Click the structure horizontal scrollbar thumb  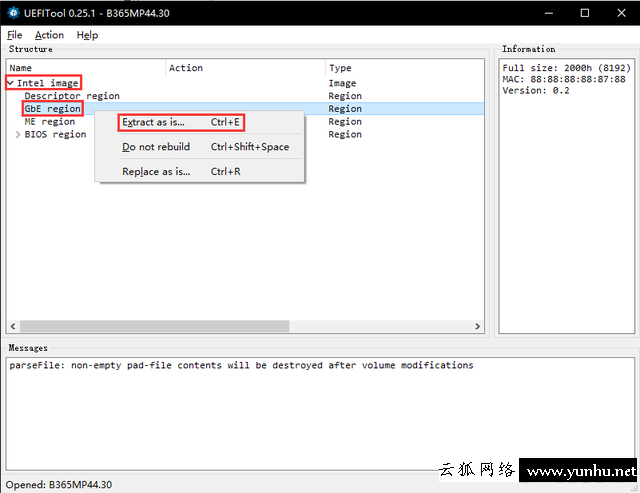pyautogui.click(x=154, y=326)
